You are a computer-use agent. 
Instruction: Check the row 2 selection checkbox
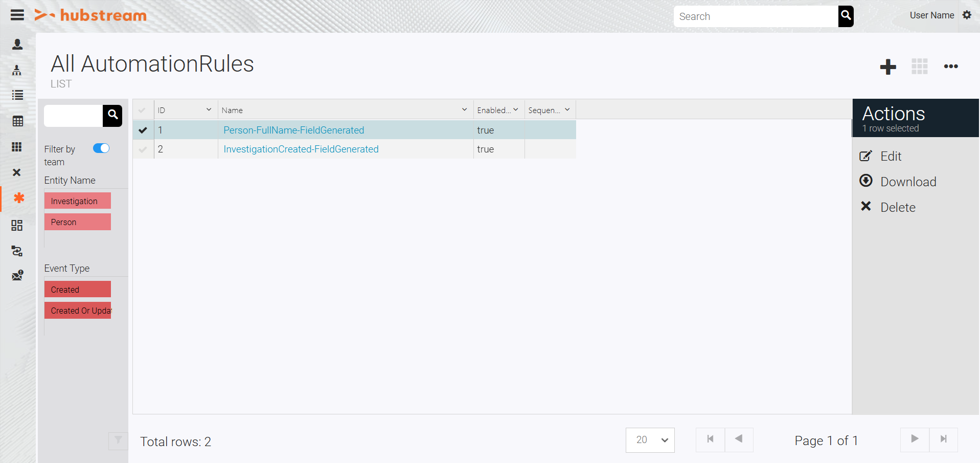pos(143,149)
